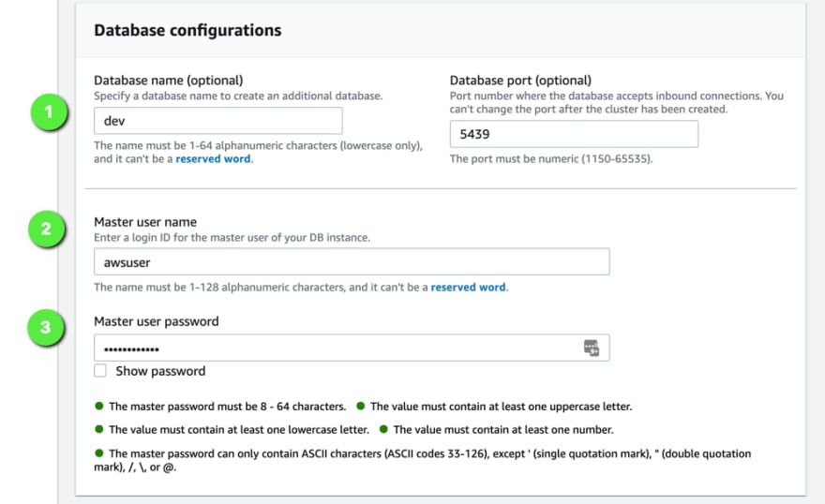Open reserved word link under Master user name
Screen dimensions: 825x504
(468, 287)
